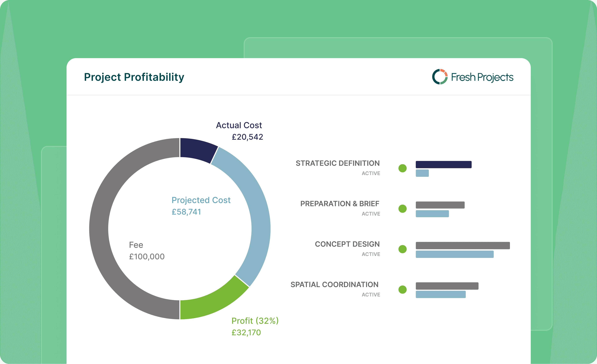
Task: Click the Spatial Coordination green status dot
Action: [403, 289]
